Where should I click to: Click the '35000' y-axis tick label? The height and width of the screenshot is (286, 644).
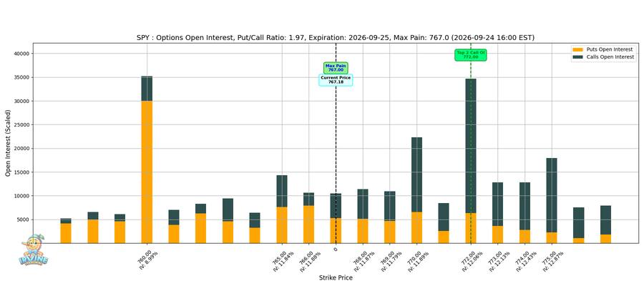point(23,77)
